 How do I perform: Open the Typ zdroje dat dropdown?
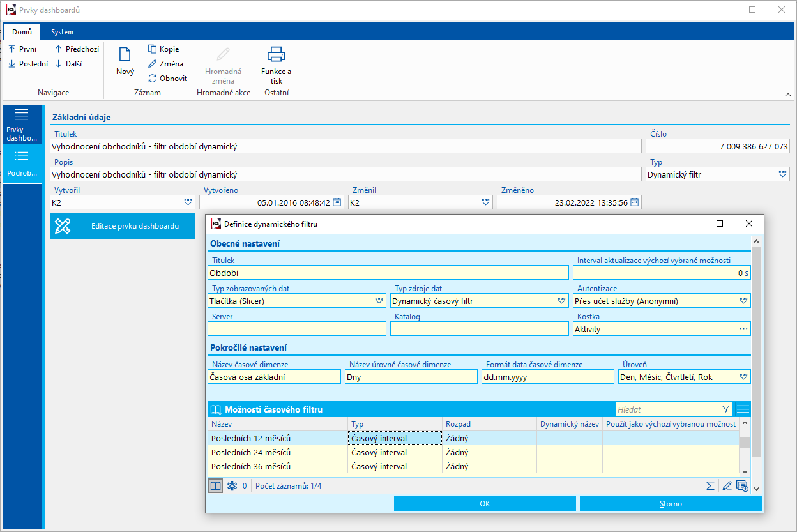pos(561,301)
